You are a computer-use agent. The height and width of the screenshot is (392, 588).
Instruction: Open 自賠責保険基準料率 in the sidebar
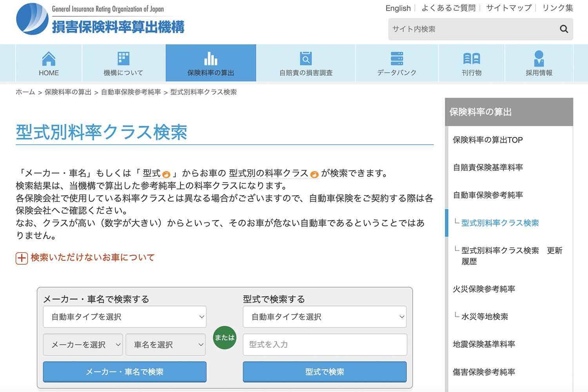click(x=488, y=167)
